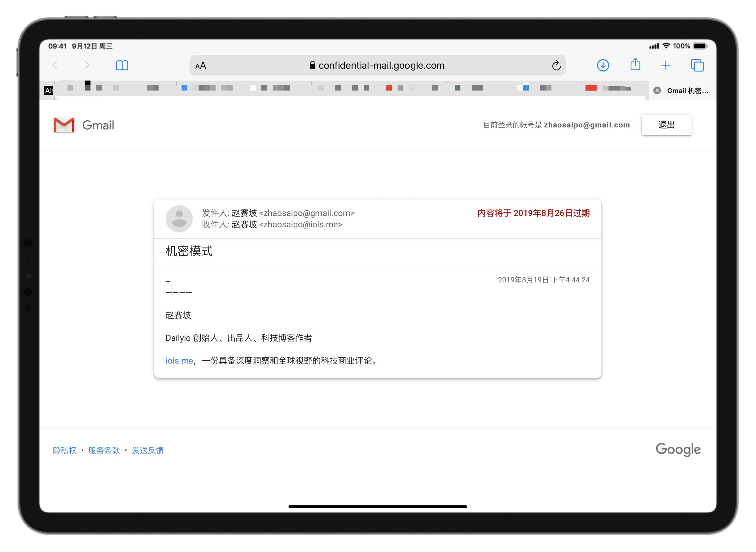
Task: Tap the Wi-Fi icon in status bar
Action: tap(667, 46)
